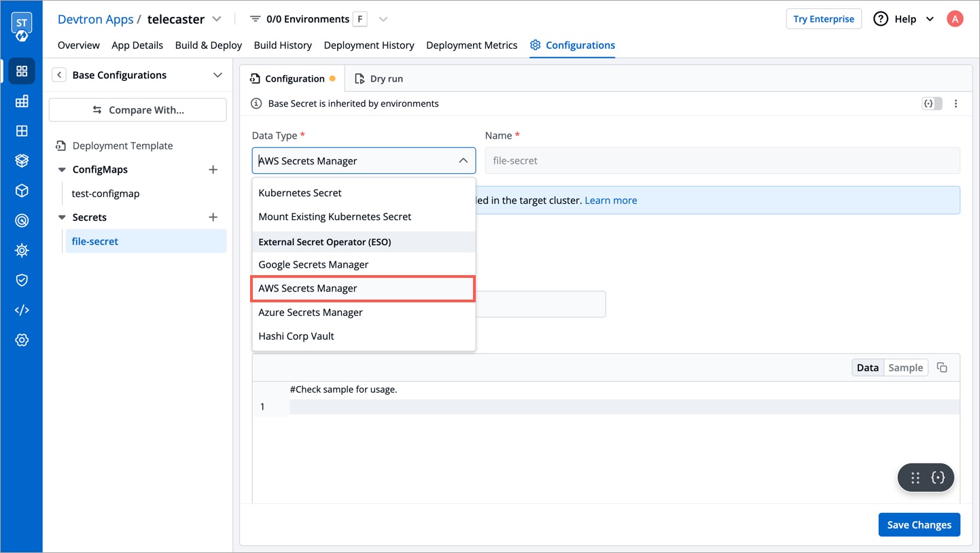980x553 pixels.
Task: Open the Data Type dropdown
Action: pos(363,160)
